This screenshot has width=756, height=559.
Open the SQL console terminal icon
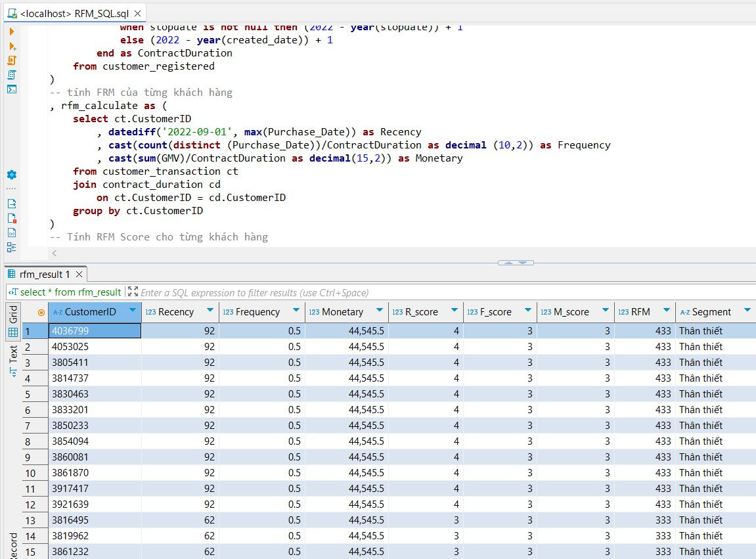pyautogui.click(x=12, y=89)
